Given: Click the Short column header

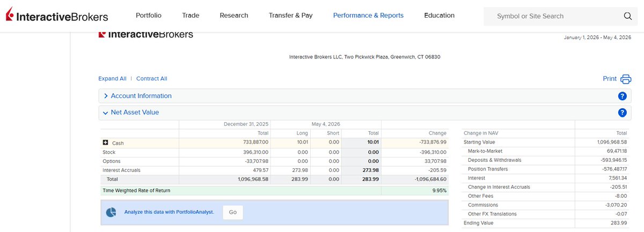Looking at the screenshot, I should tap(333, 133).
